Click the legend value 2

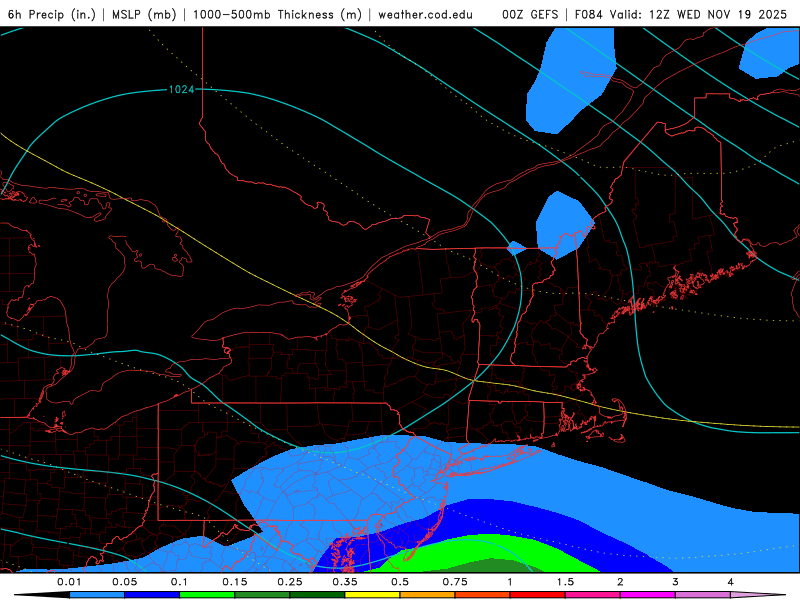pos(620,582)
